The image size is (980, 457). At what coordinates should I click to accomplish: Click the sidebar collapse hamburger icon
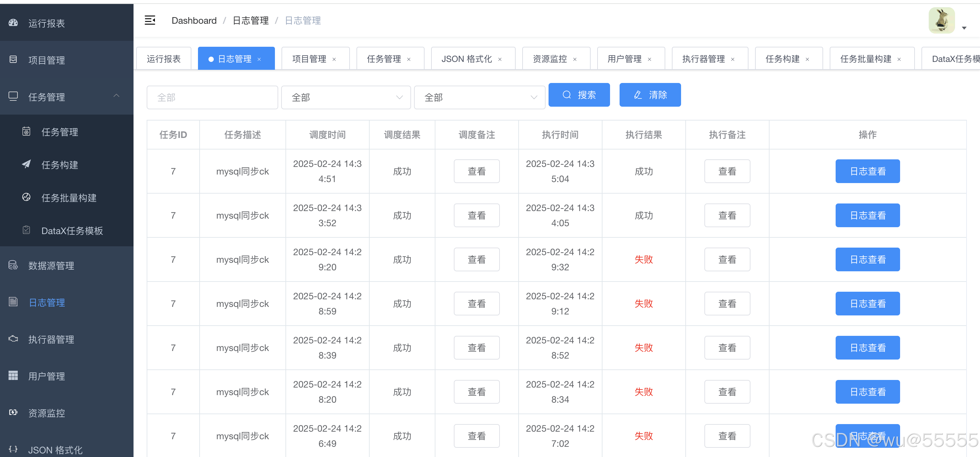pos(150,20)
